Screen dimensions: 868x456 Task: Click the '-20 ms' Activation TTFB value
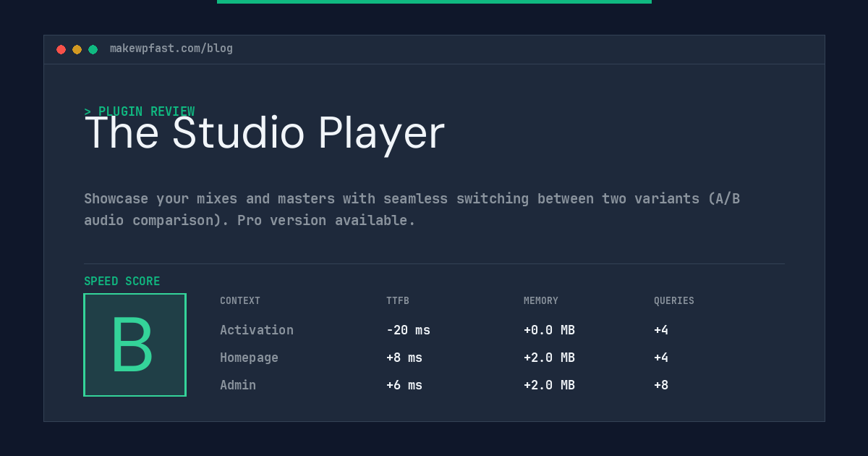tap(408, 330)
